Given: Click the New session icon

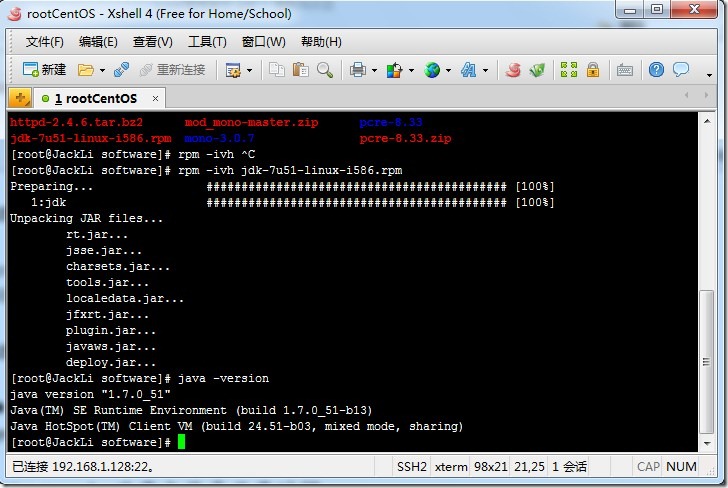Looking at the screenshot, I should 44,70.
